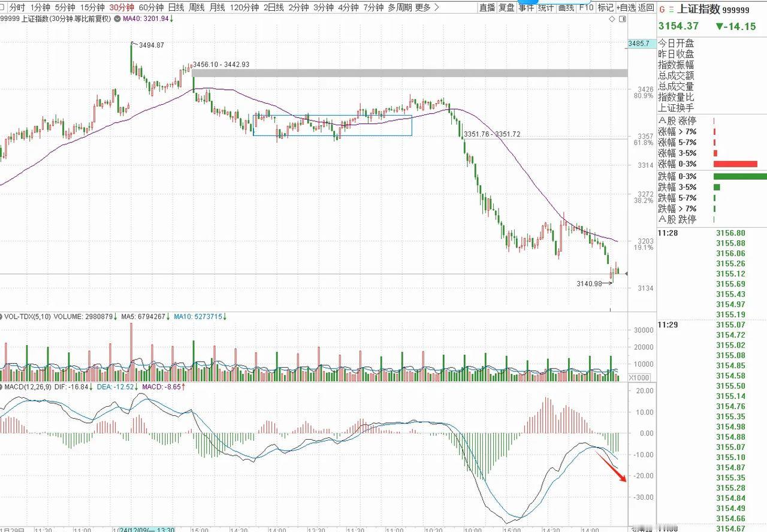Click the 上证指数 999999 title in side panel
The height and width of the screenshot is (532, 767).
click(x=713, y=10)
